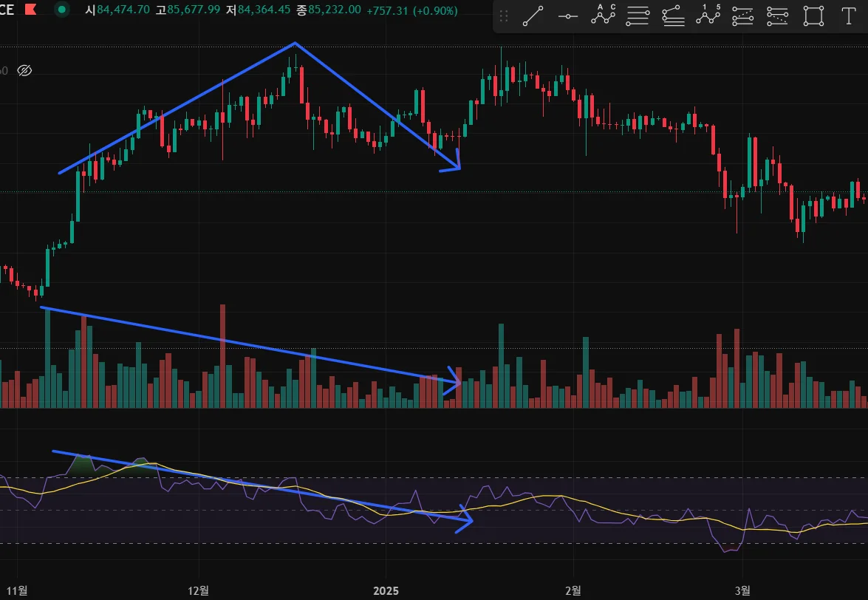This screenshot has height=600, width=868.
Task: Click the 12월 label on the time axis
Action: pos(198,590)
